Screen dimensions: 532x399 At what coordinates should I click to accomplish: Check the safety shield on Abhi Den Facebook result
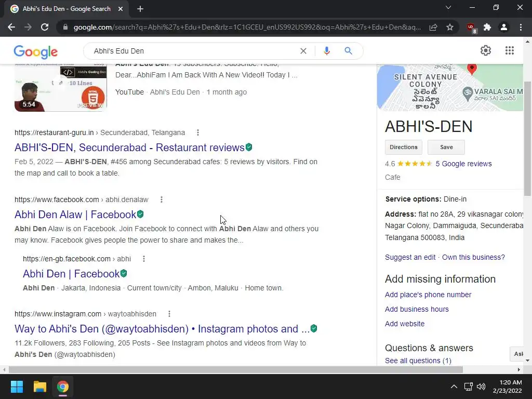coord(124,273)
